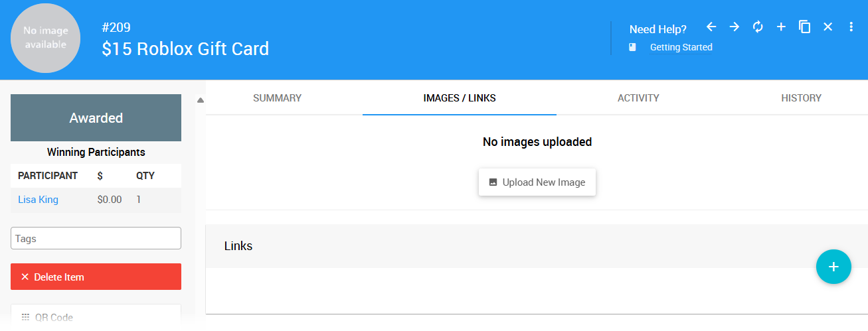868x331 pixels.
Task: Add a link with teal plus button
Action: click(833, 267)
